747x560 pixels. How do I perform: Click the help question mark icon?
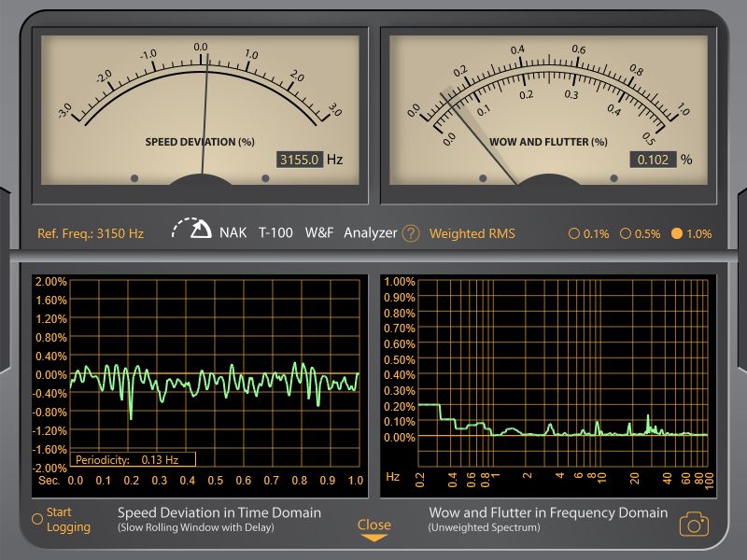click(x=411, y=233)
